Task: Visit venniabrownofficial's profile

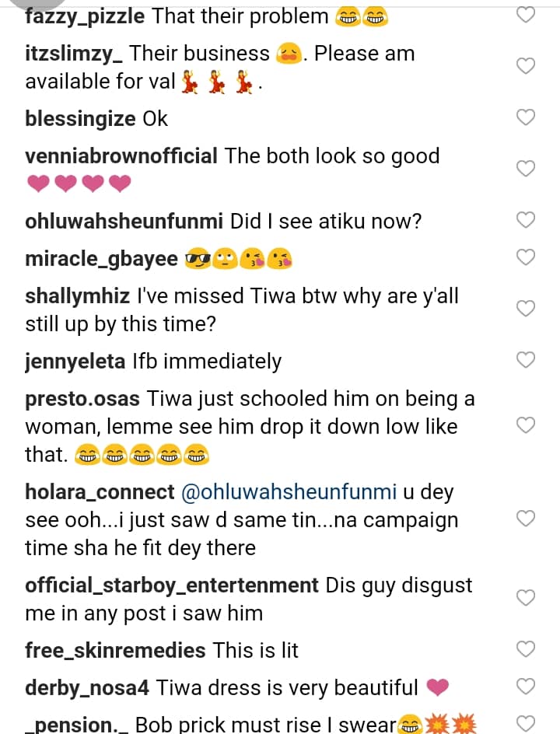Action: (121, 156)
